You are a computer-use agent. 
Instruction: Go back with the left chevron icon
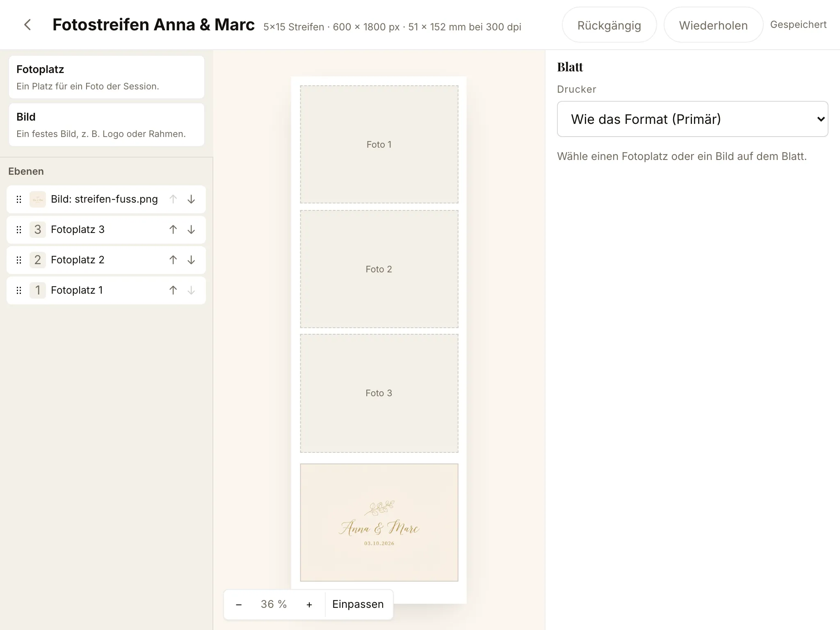coord(27,25)
